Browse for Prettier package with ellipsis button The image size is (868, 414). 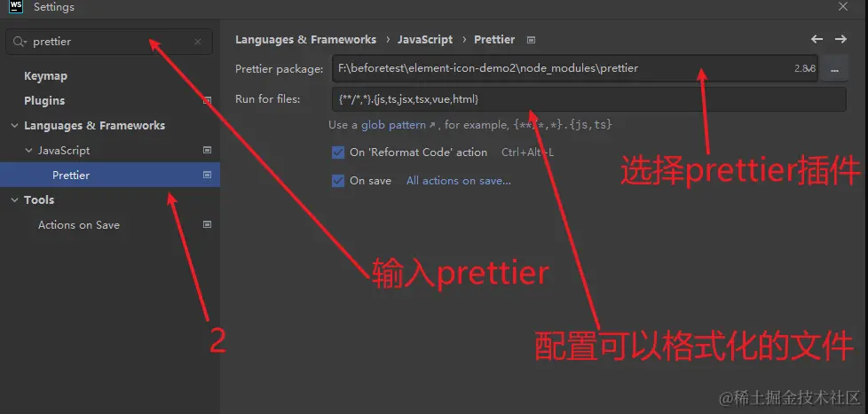(x=834, y=69)
